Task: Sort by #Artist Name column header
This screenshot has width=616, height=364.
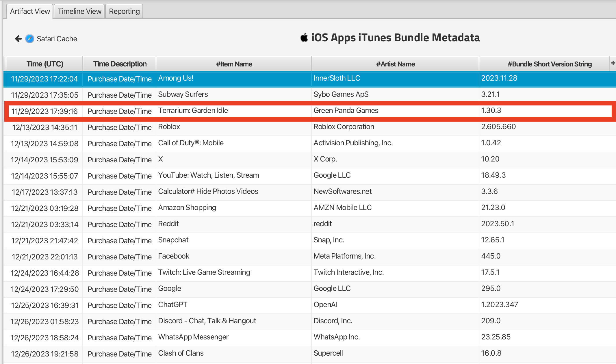Action: (x=395, y=64)
